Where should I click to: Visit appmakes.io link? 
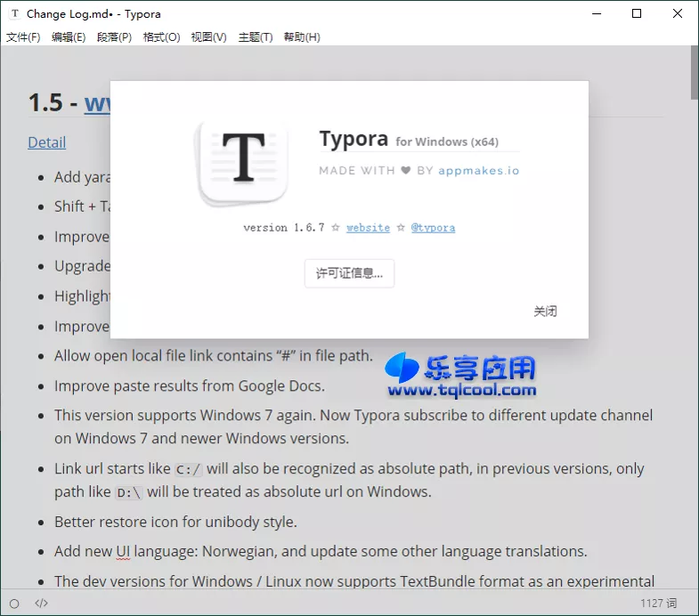pyautogui.click(x=479, y=171)
